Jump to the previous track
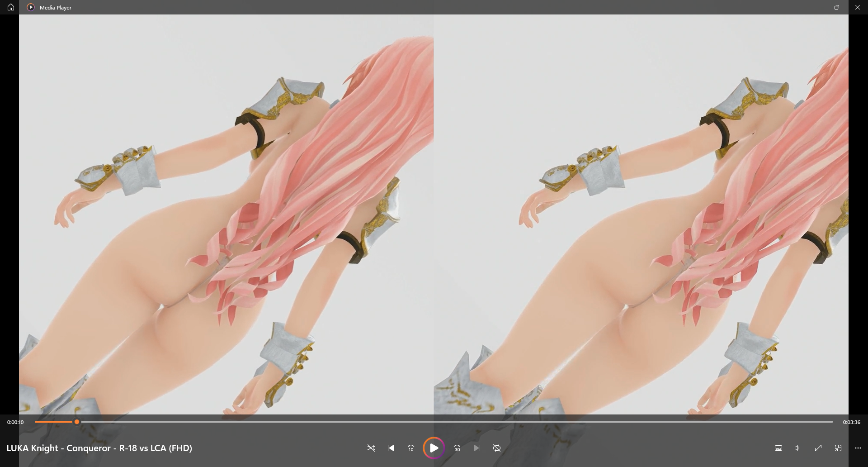The image size is (868, 467). [391, 448]
